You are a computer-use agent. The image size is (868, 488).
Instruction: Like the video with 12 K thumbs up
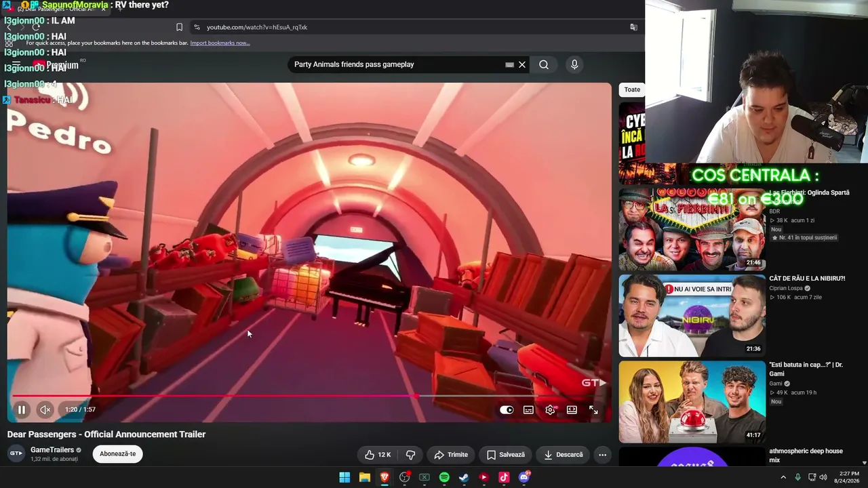378,455
